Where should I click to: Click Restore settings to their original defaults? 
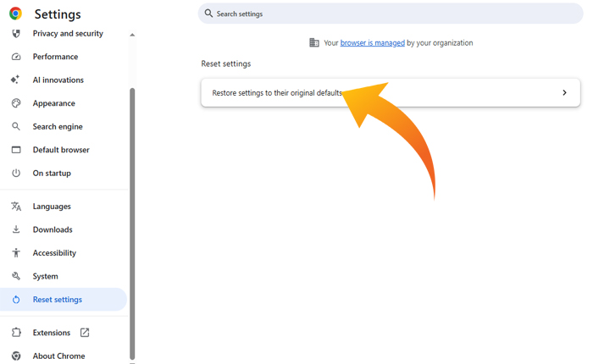point(276,93)
